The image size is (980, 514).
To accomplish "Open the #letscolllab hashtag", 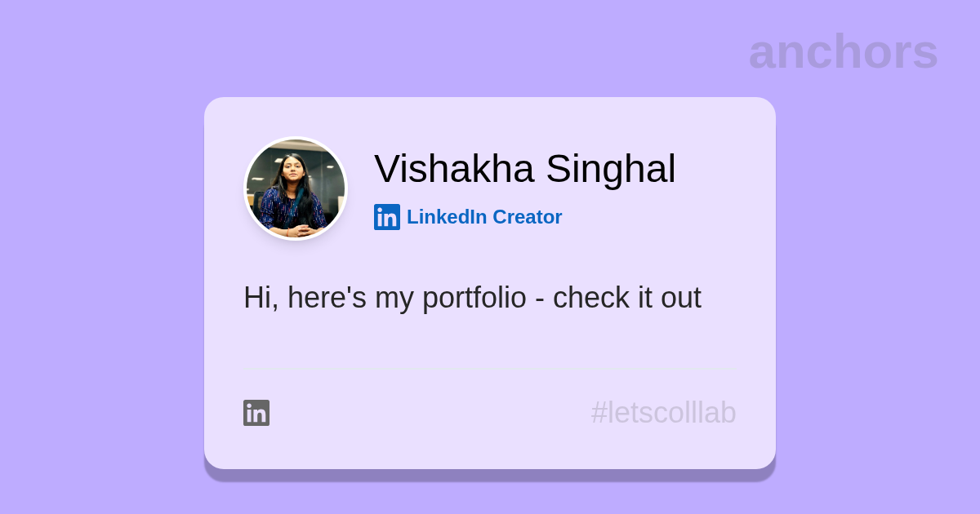I will click(x=663, y=413).
